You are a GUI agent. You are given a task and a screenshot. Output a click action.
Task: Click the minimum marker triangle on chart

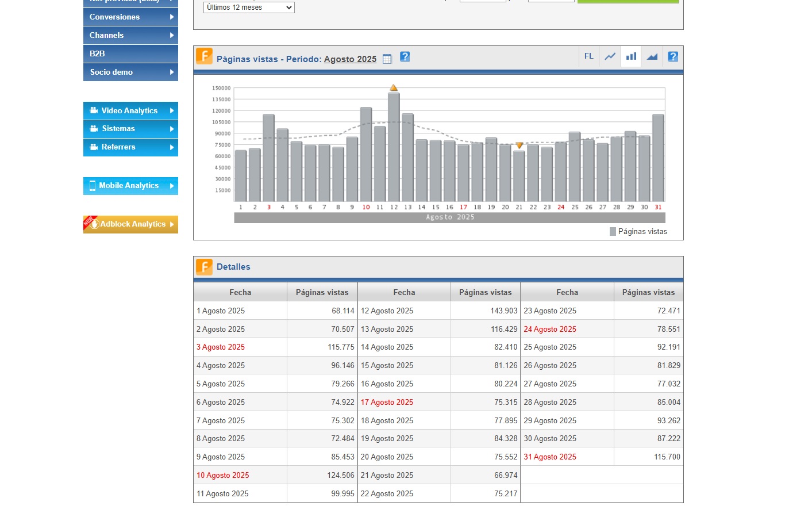coord(519,145)
